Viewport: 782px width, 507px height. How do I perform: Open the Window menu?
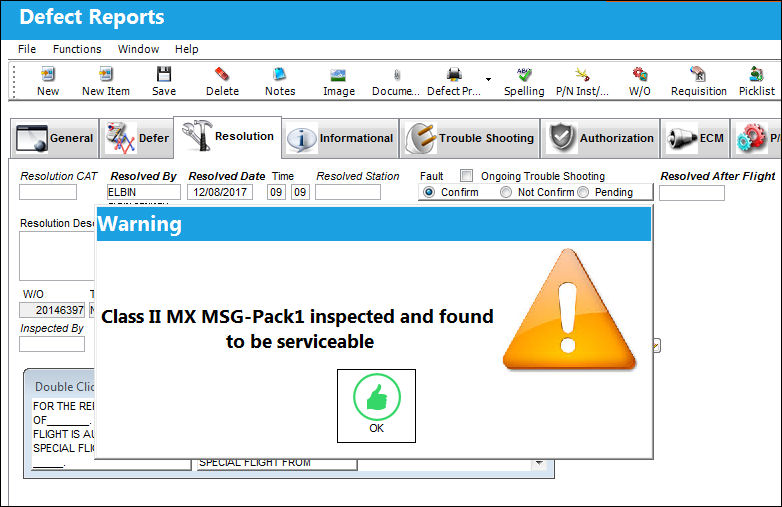tap(138, 49)
